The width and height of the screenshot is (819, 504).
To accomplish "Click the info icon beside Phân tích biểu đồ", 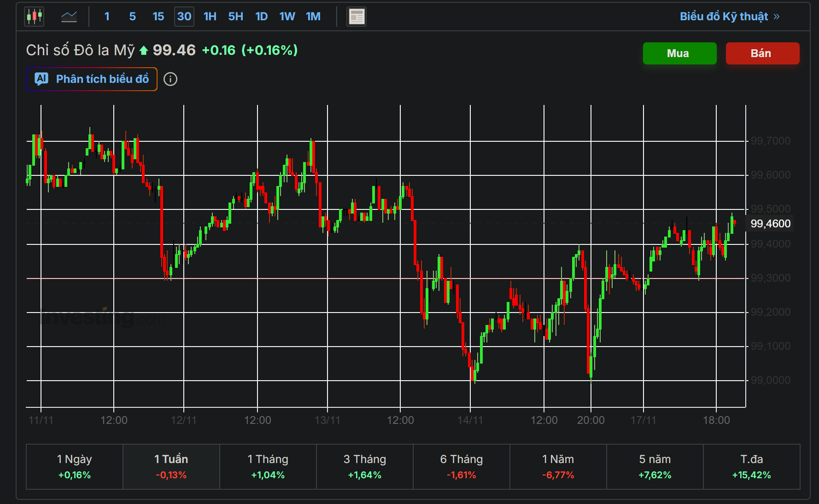I will point(170,79).
